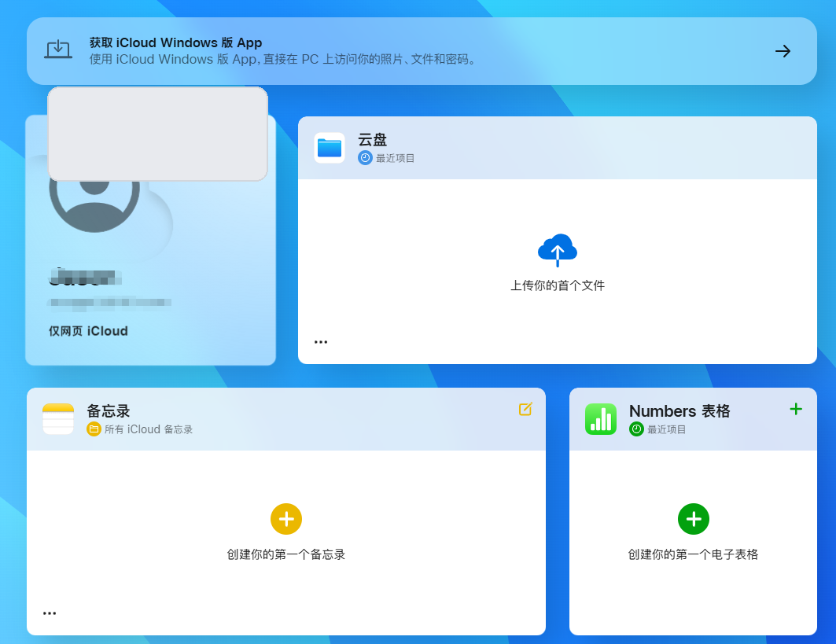Click the green plus in Numbers header
The image size is (836, 644).
click(x=796, y=409)
